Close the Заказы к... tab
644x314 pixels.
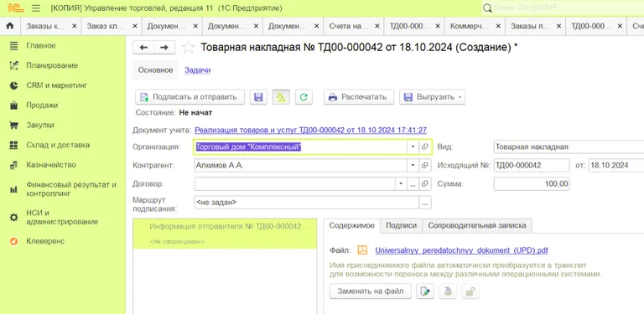click(75, 26)
